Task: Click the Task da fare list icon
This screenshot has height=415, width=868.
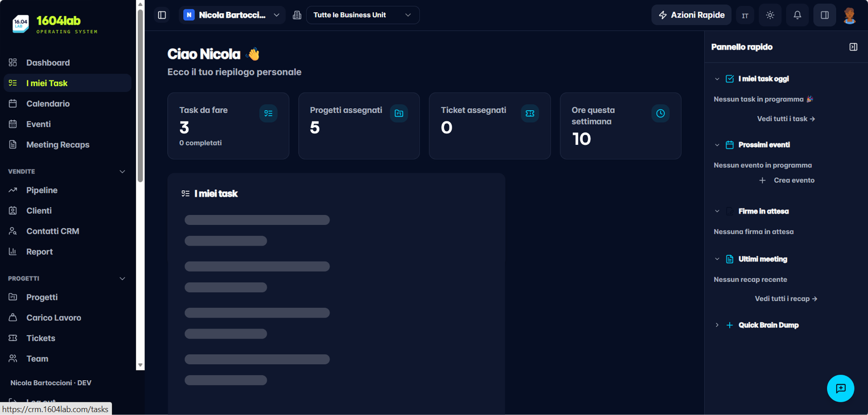Action: pos(268,114)
